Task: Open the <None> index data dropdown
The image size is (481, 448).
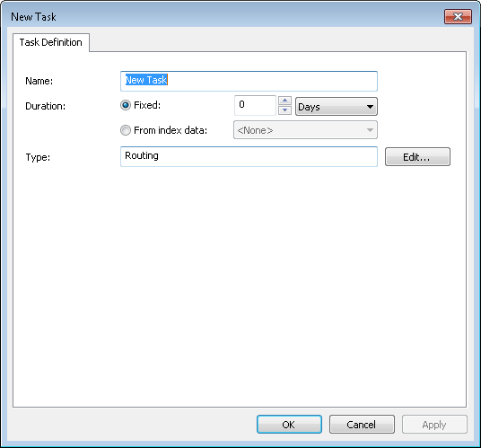Action: click(305, 130)
